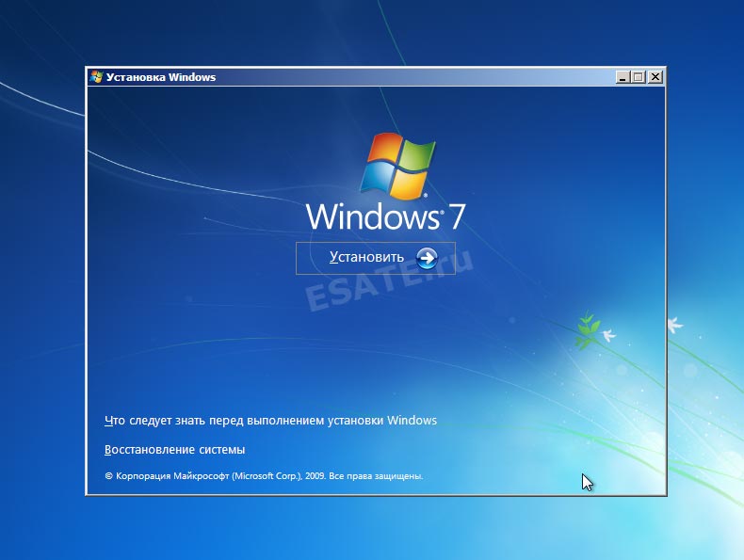The image size is (744, 560).
Task: Minimize the Установка Windows window
Action: click(x=623, y=77)
